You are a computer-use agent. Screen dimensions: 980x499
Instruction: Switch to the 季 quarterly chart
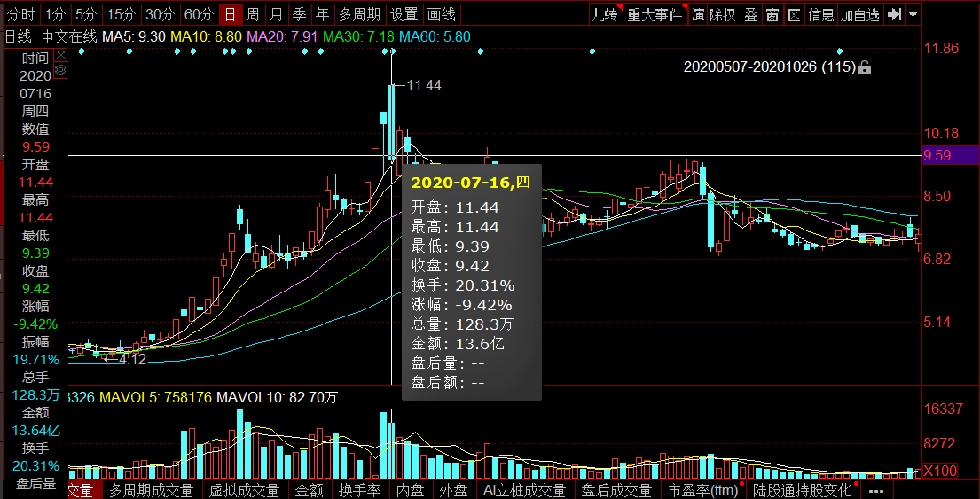point(300,14)
